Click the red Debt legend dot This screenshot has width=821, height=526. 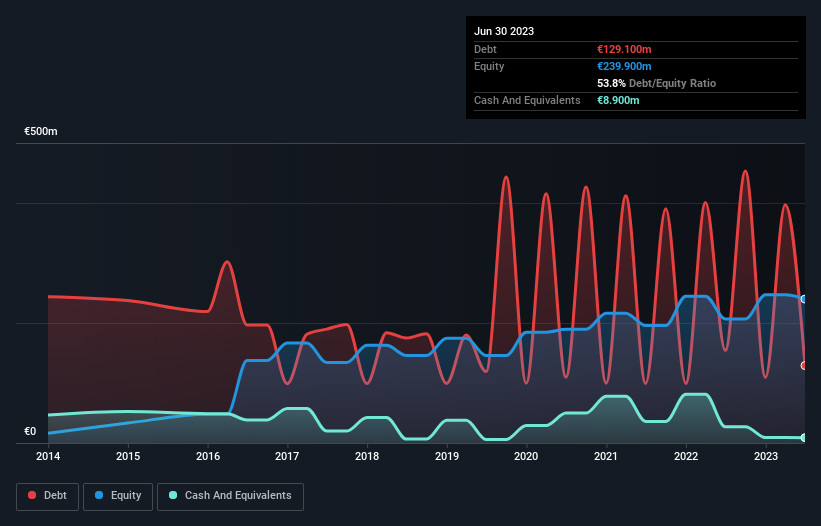(32, 495)
